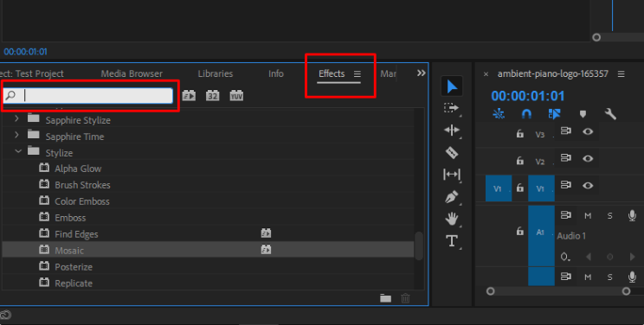644x325 pixels.
Task: Select the Razor tool
Action: [x=451, y=152]
